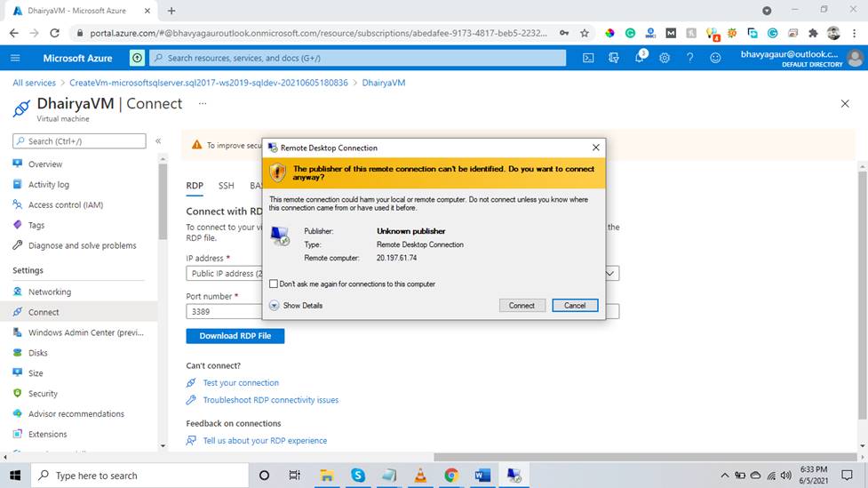The height and width of the screenshot is (488, 868).
Task: Expand Show Details in RDP dialog
Action: [296, 305]
